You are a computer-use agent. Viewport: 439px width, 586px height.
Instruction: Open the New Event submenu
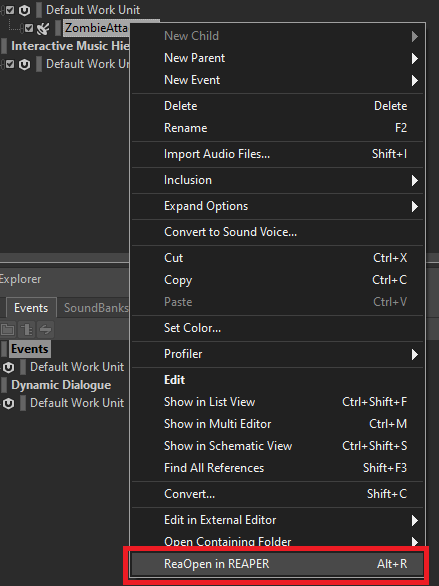(277, 80)
